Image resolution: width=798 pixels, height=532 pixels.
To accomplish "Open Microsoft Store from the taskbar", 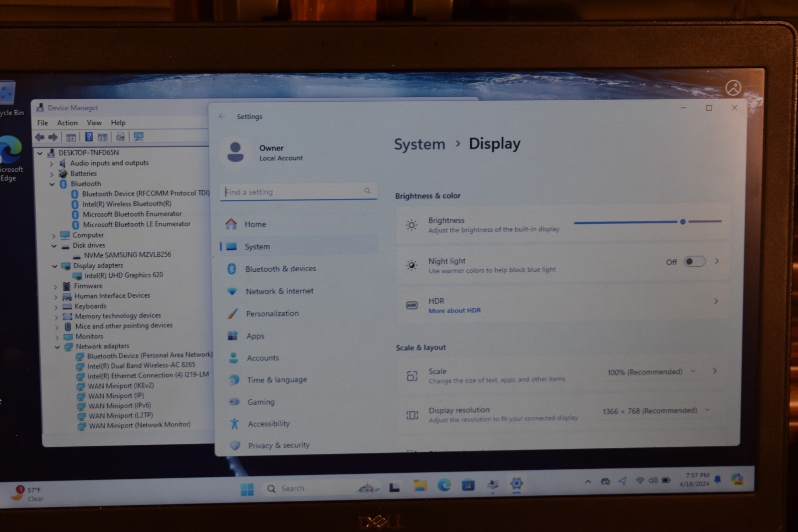I will click(x=468, y=485).
